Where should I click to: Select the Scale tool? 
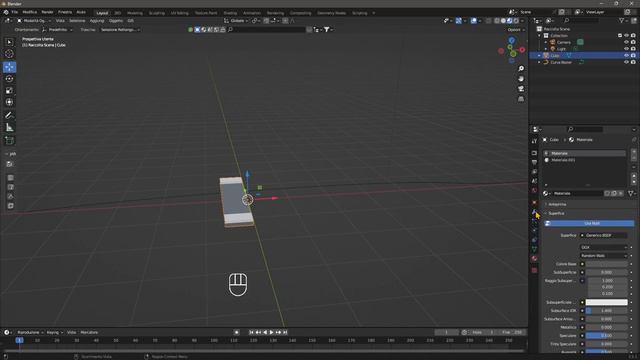point(9,91)
